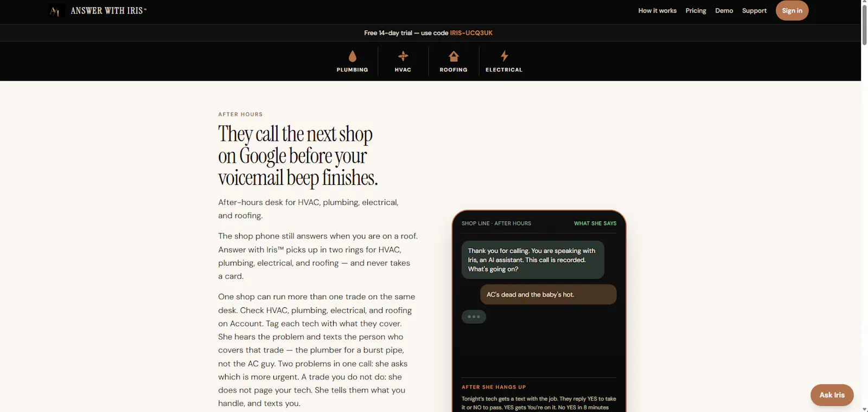Open the Demo nav link
This screenshot has width=868, height=412.
(724, 11)
